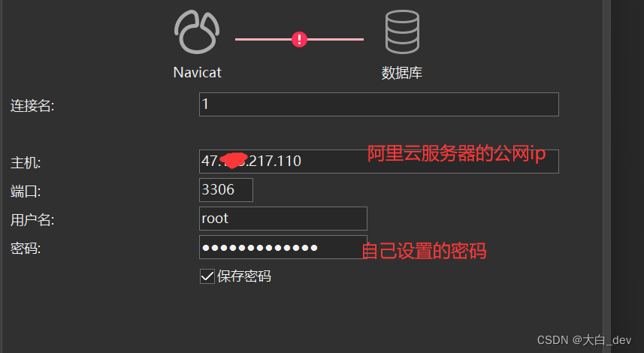The height and width of the screenshot is (353, 644).
Task: Click the 数据库 caption under database icon
Action: pyautogui.click(x=402, y=73)
